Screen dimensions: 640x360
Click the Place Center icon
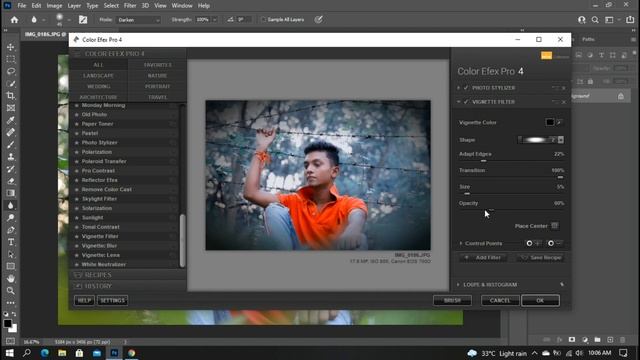(x=555, y=225)
